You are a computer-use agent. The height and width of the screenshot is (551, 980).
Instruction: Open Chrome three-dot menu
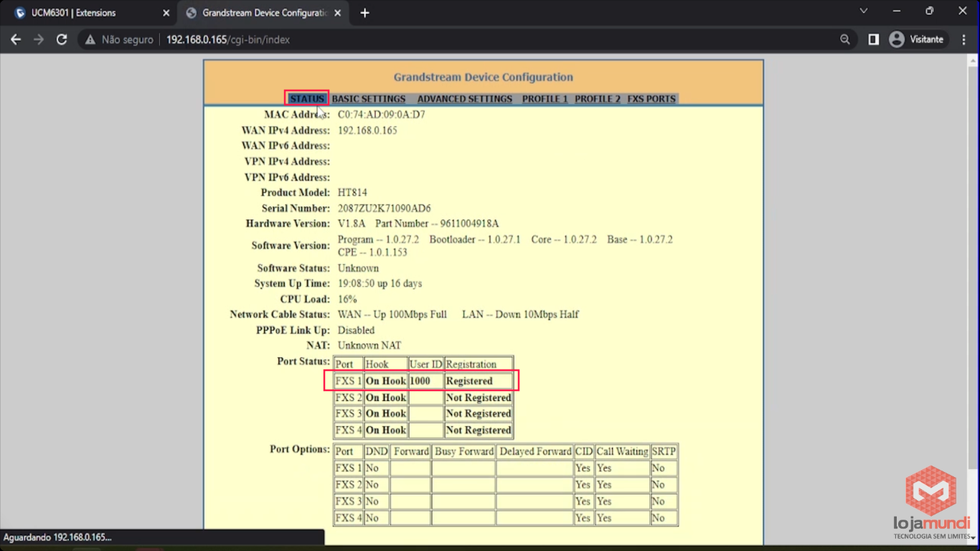[963, 39]
